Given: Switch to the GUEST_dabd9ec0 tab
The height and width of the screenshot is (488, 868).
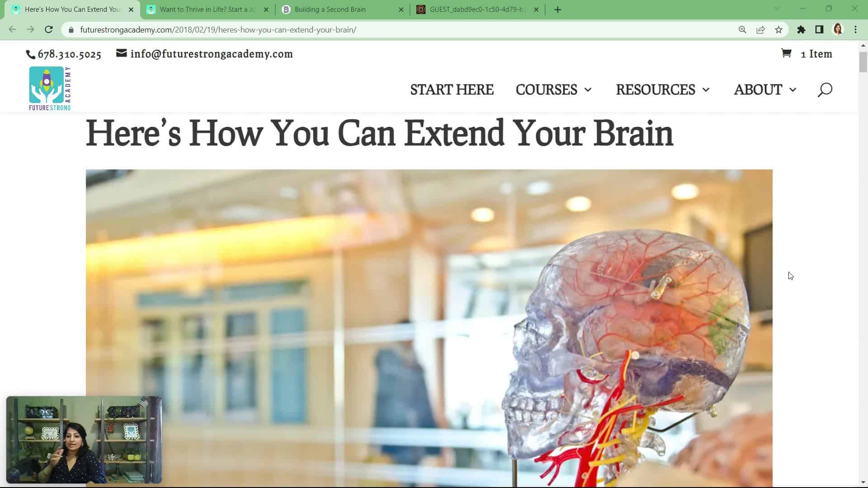Looking at the screenshot, I should coord(475,9).
